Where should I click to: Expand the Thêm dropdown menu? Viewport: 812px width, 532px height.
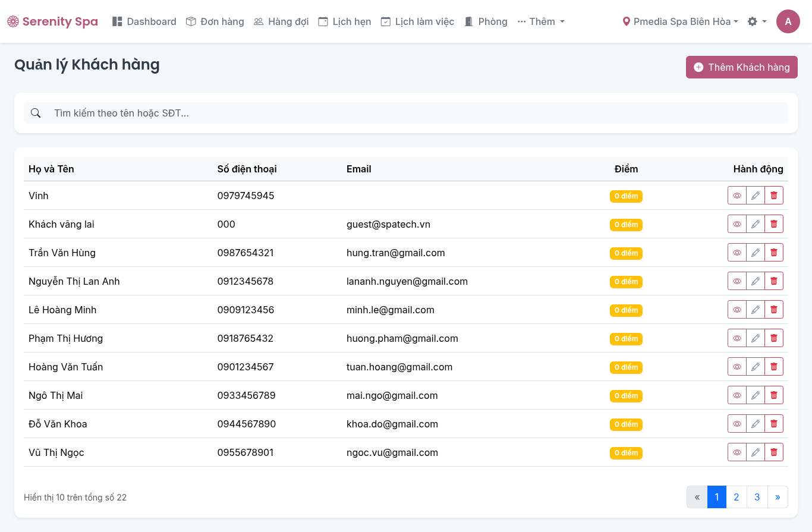(x=541, y=21)
